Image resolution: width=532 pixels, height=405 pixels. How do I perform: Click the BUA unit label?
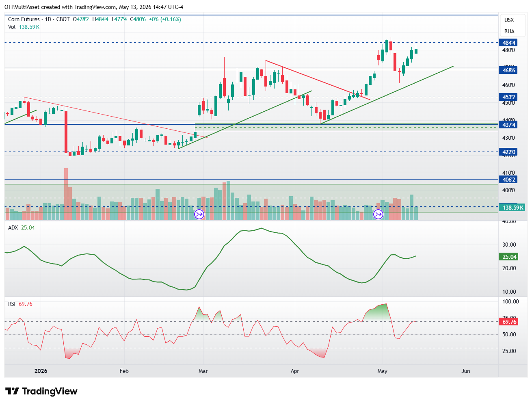coord(509,31)
